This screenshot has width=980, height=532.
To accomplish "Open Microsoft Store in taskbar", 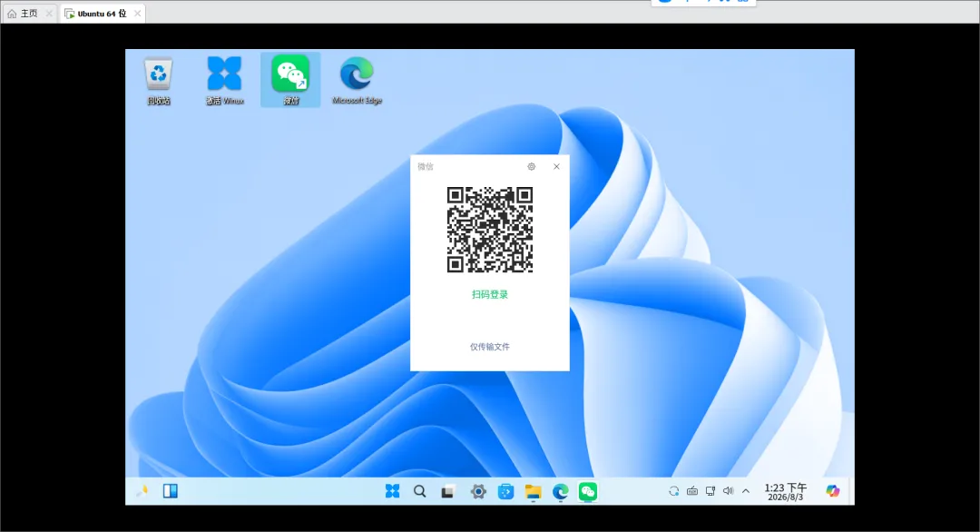I will pos(505,491).
